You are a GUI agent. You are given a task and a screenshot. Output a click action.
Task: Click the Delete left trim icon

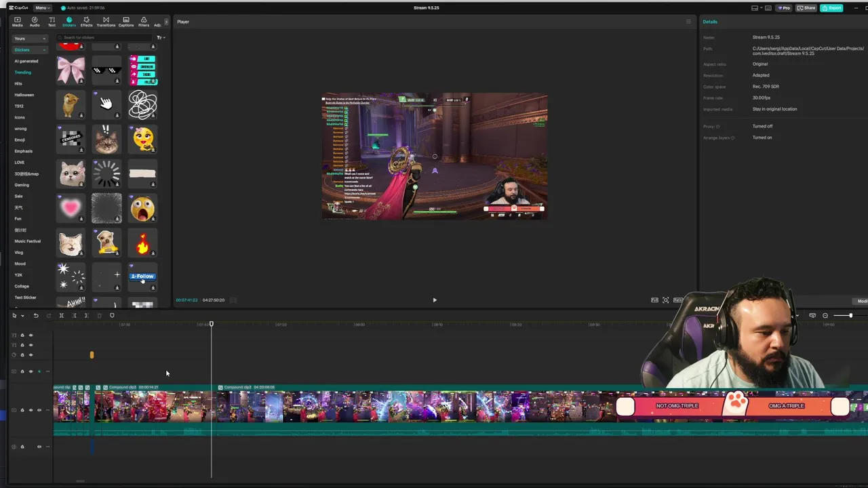[x=74, y=315]
